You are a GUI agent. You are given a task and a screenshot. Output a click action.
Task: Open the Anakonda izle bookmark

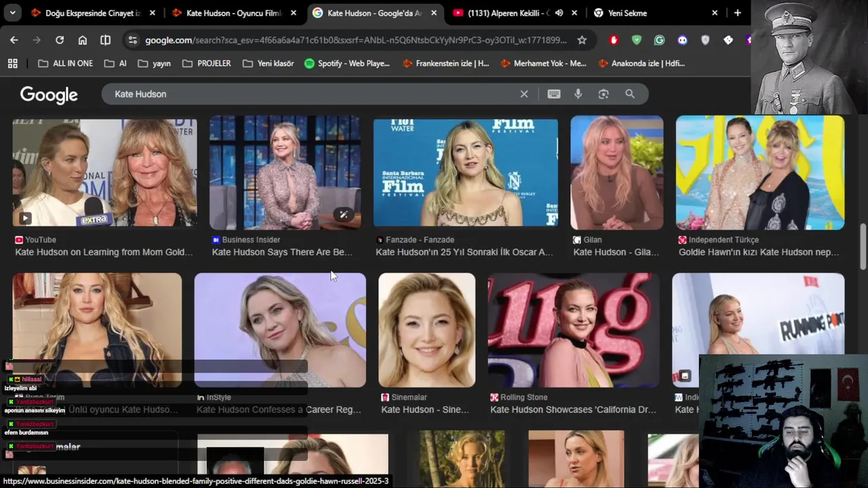[642, 63]
